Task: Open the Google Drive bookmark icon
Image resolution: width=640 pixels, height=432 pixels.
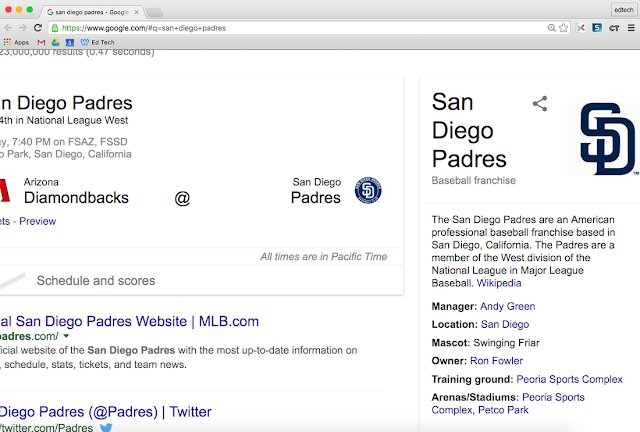Action: point(56,42)
